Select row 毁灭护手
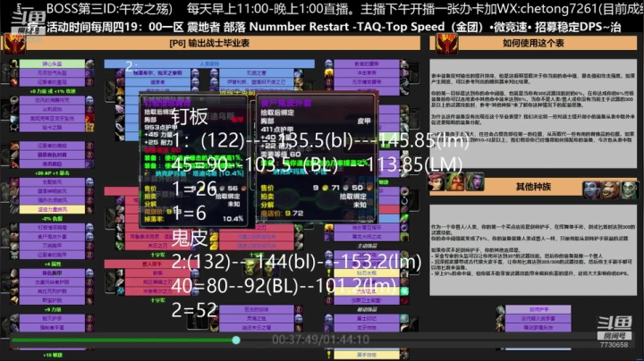 tap(52, 318)
